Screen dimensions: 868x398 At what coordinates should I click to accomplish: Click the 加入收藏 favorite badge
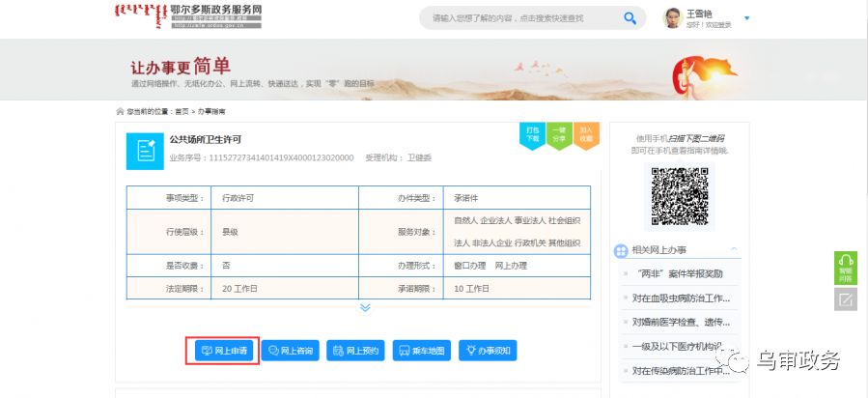pos(585,135)
